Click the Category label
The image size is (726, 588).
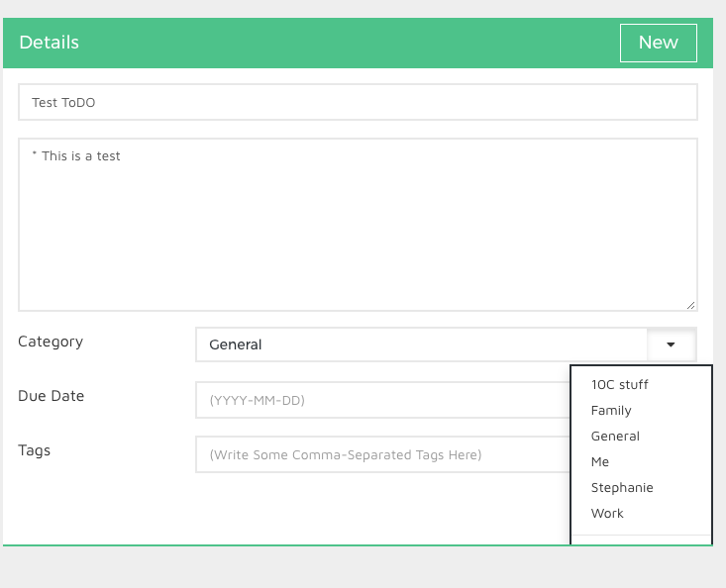click(51, 342)
